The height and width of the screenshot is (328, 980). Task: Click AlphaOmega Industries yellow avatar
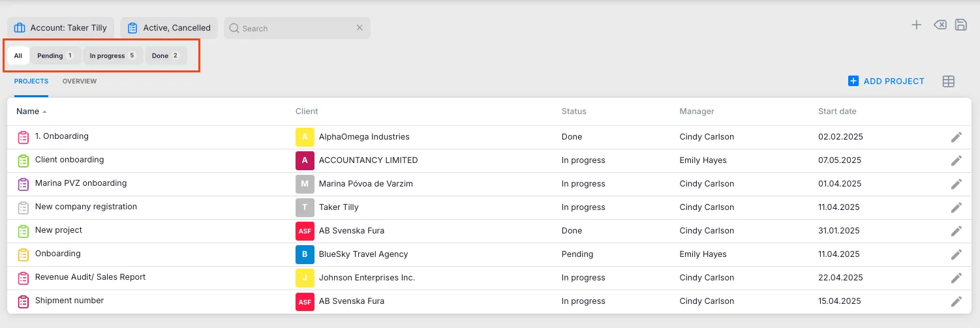pos(305,137)
